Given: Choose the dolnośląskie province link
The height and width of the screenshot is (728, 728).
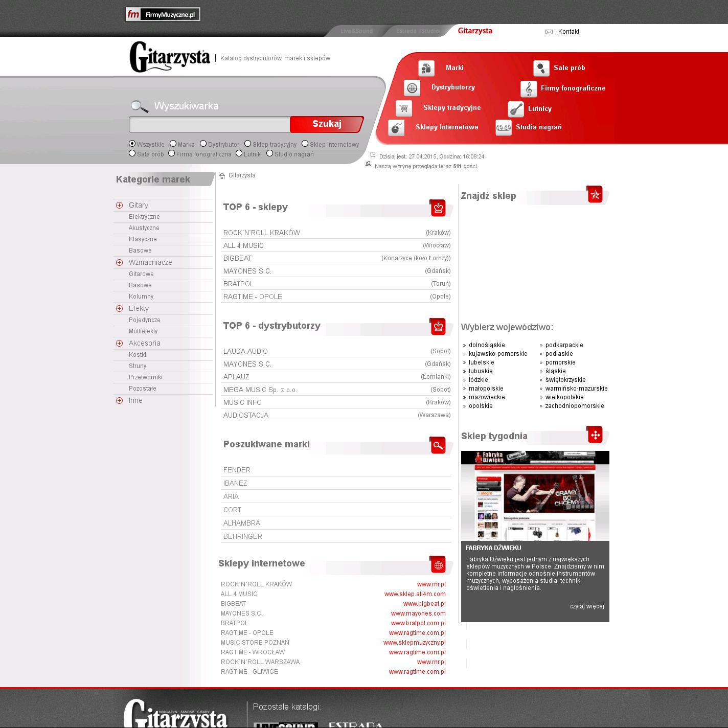Looking at the screenshot, I should [x=487, y=345].
